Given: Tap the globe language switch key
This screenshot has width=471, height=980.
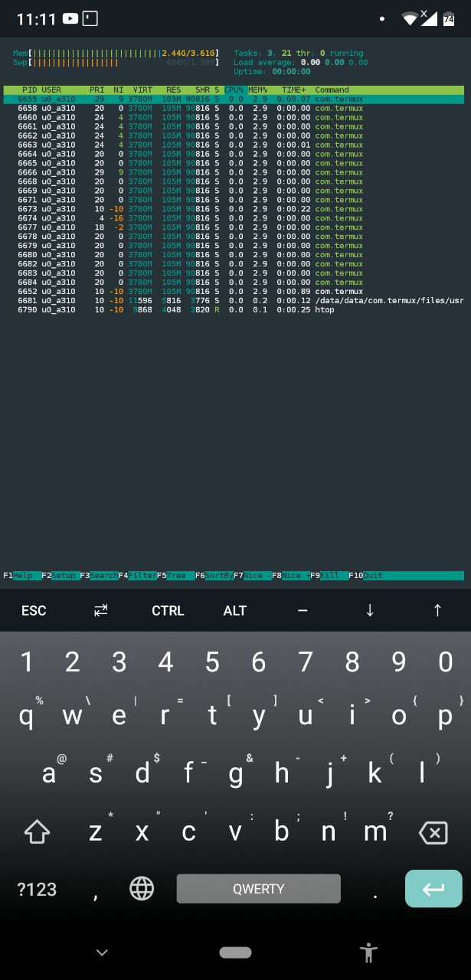Looking at the screenshot, I should click(142, 888).
